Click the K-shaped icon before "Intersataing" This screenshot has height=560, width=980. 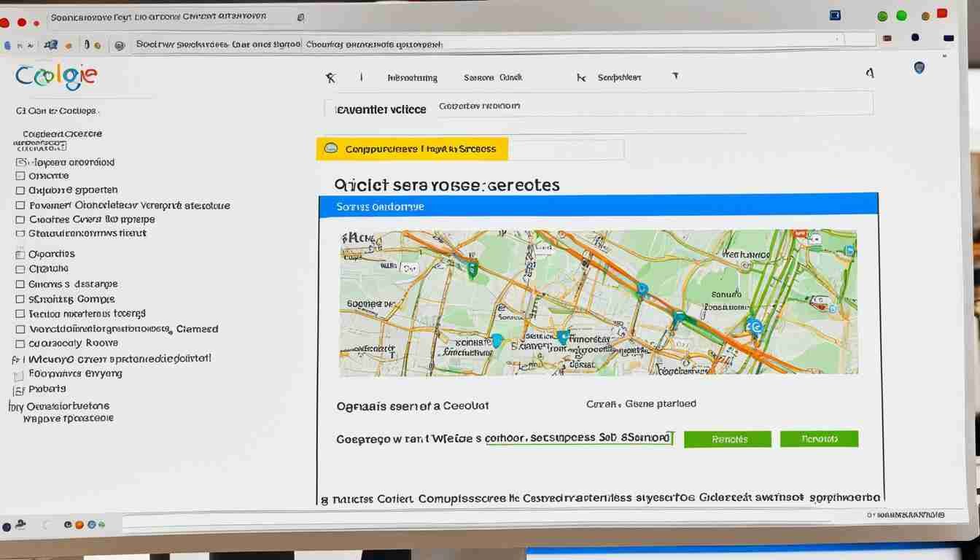(330, 77)
